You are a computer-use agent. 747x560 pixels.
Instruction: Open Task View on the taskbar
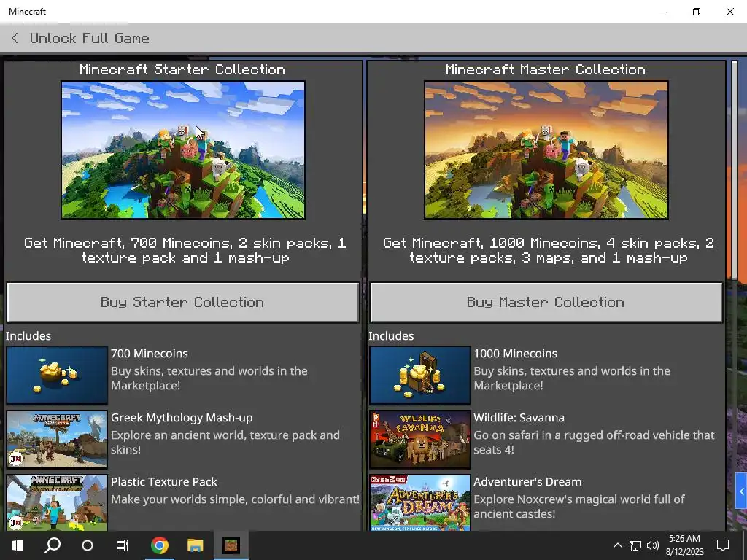123,545
